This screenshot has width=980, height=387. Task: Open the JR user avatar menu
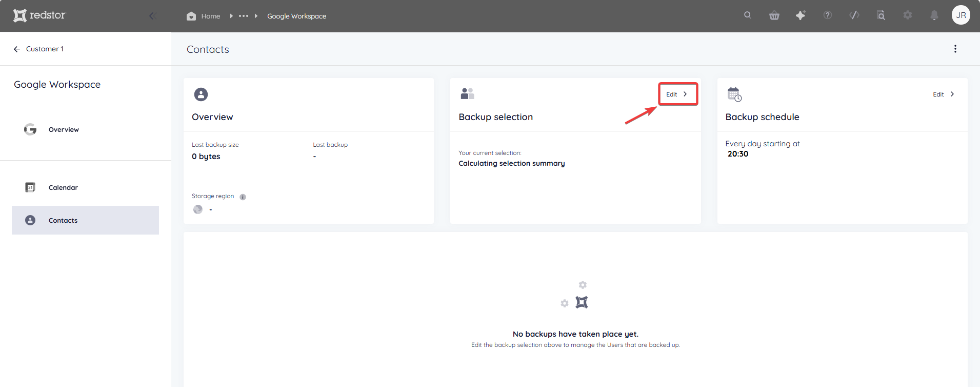961,15
